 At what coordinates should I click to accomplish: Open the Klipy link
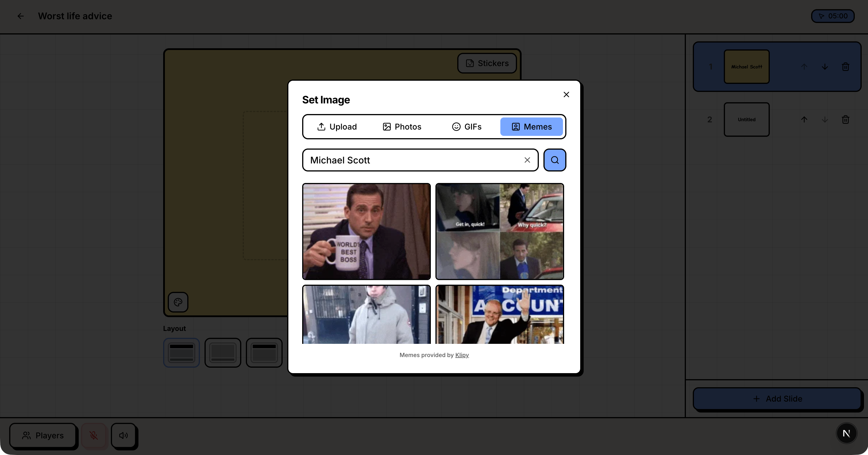[x=462, y=355]
